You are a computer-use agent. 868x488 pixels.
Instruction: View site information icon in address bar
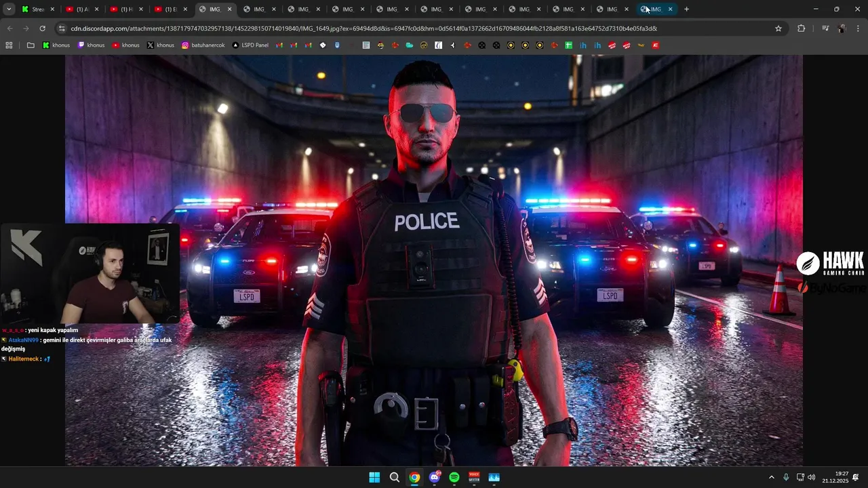[x=62, y=28]
